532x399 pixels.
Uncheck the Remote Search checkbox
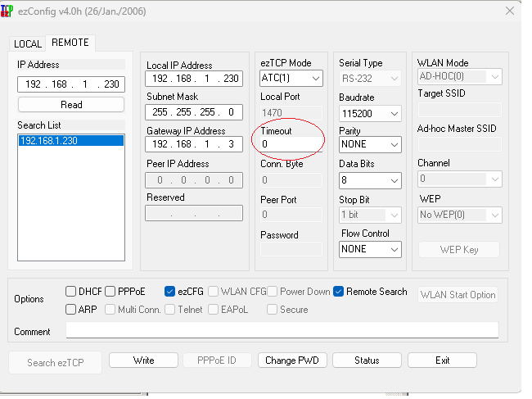point(339,292)
